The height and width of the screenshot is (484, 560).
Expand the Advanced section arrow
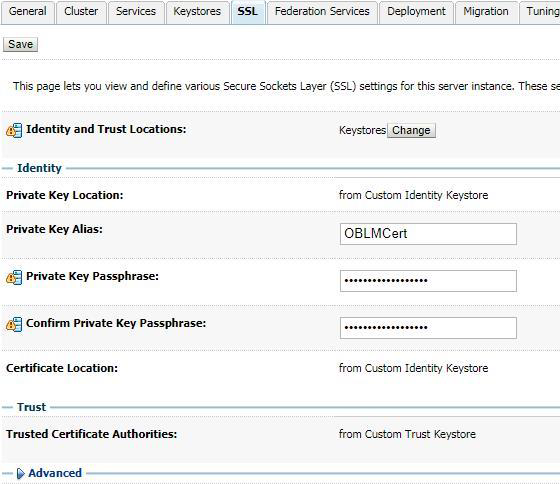click(x=21, y=473)
